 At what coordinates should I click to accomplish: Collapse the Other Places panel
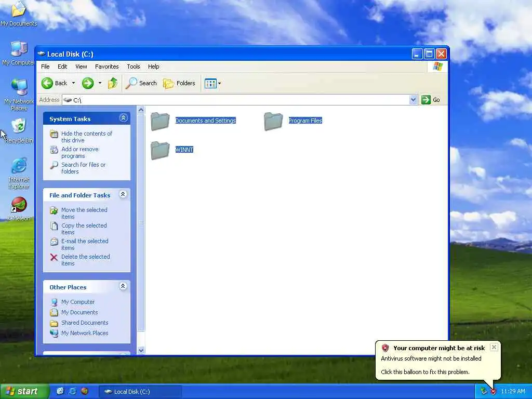(x=123, y=286)
